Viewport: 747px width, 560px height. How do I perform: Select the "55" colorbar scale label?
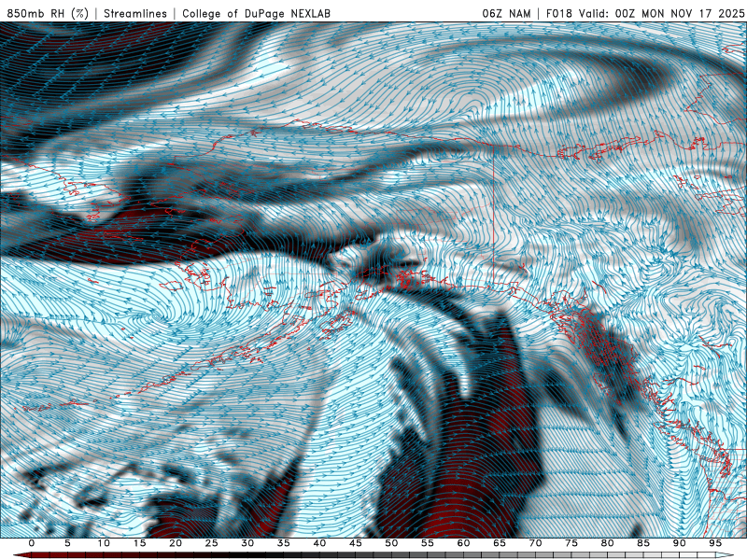pyautogui.click(x=428, y=543)
